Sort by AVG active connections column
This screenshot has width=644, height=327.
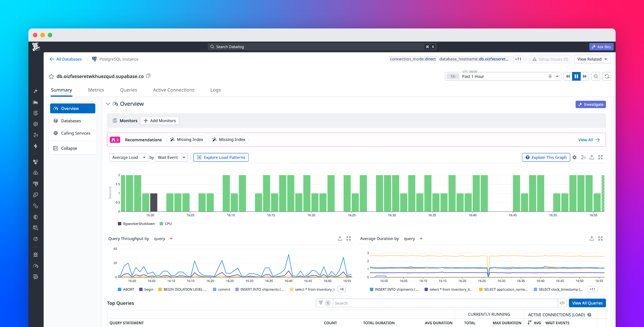[x=535, y=323]
